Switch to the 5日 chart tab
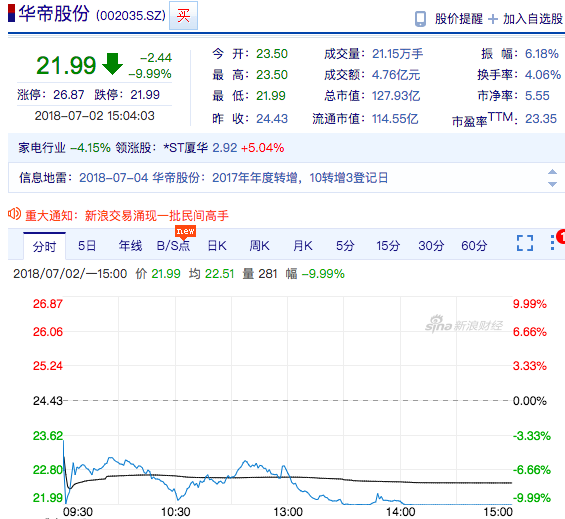This screenshot has height=519, width=565. click(x=87, y=246)
